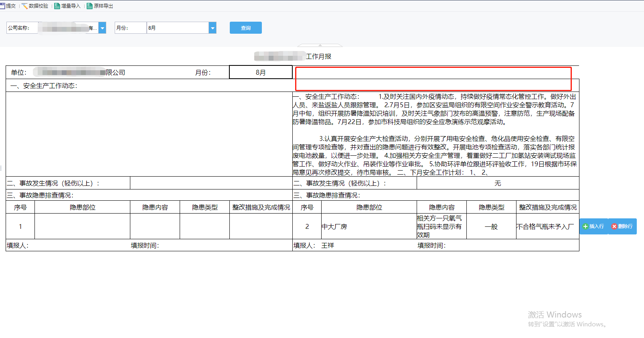Click the left 三、事故隐患排查情况 heading
Screen dimensions: 644x338
pyautogui.click(x=40, y=195)
